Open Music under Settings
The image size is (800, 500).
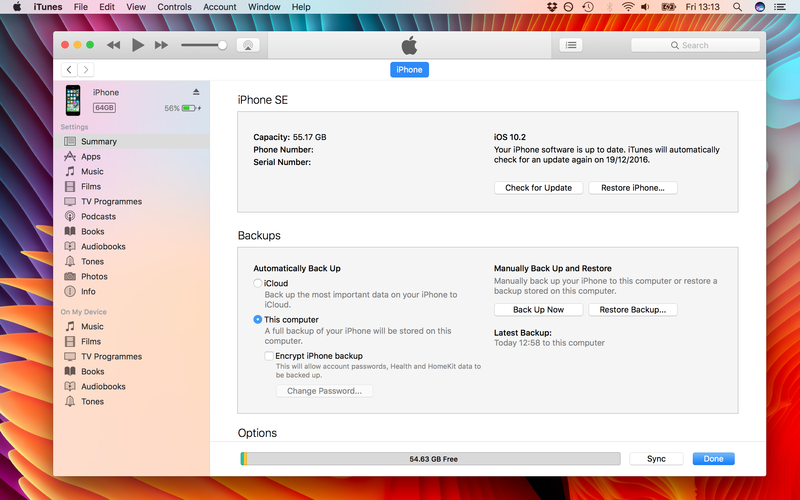[132, 171]
